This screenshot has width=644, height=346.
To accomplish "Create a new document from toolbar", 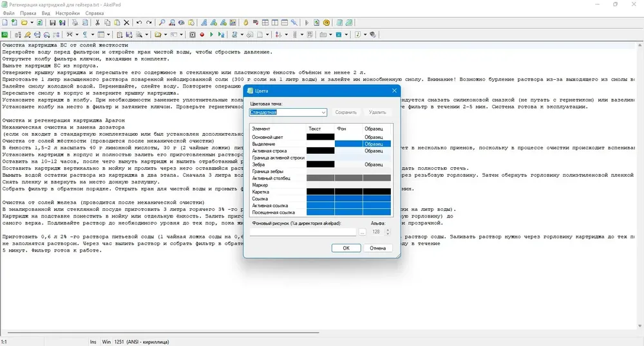I will click(x=5, y=23).
